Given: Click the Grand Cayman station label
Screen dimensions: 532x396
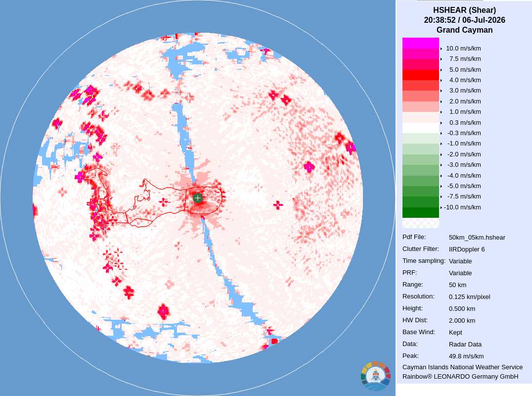Looking at the screenshot, I should point(464,30).
